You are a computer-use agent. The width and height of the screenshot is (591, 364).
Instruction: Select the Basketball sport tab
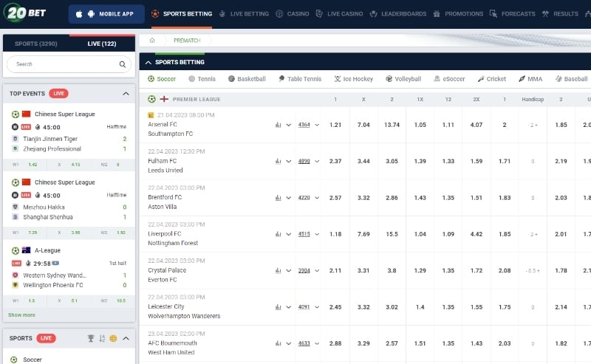pos(247,79)
